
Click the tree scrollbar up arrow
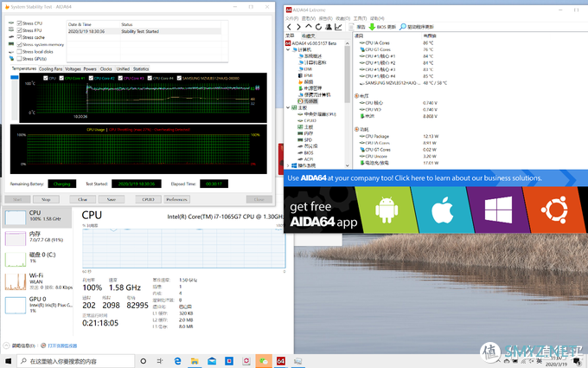tap(348, 43)
